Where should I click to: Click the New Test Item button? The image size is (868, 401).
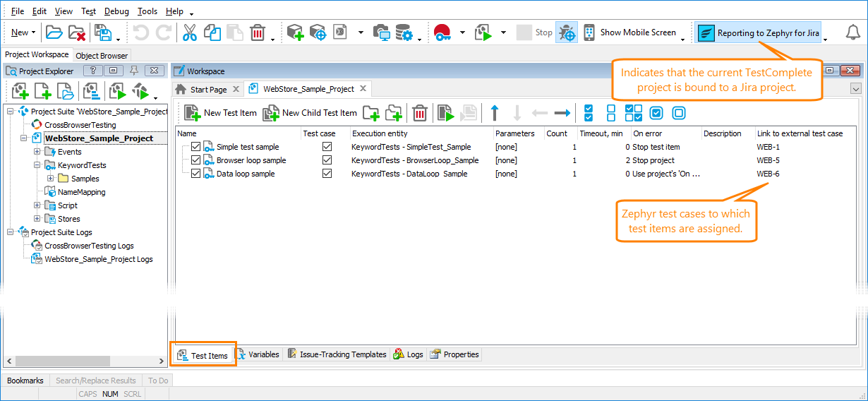[x=221, y=113]
